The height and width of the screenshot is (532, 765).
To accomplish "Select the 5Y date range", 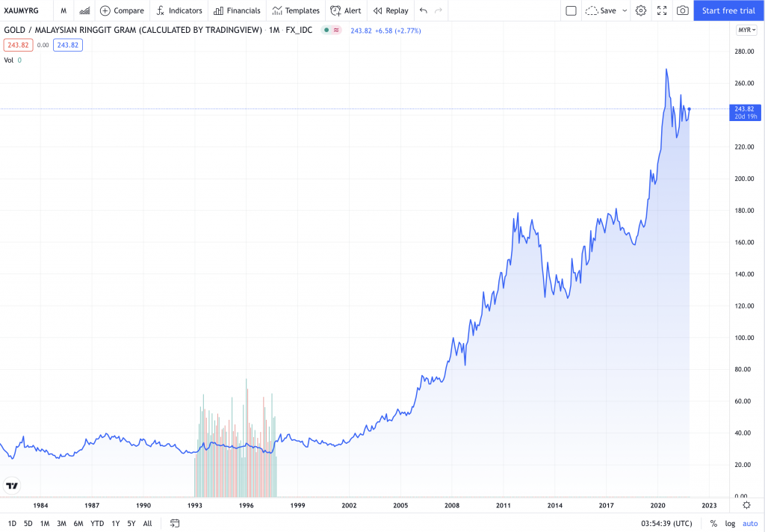I will 131,523.
